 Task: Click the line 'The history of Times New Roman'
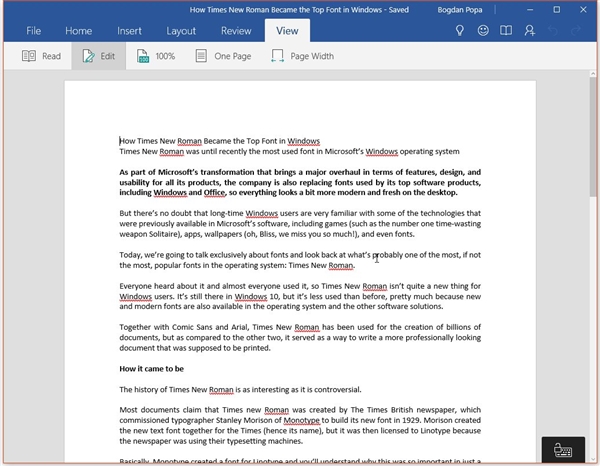[x=240, y=389]
